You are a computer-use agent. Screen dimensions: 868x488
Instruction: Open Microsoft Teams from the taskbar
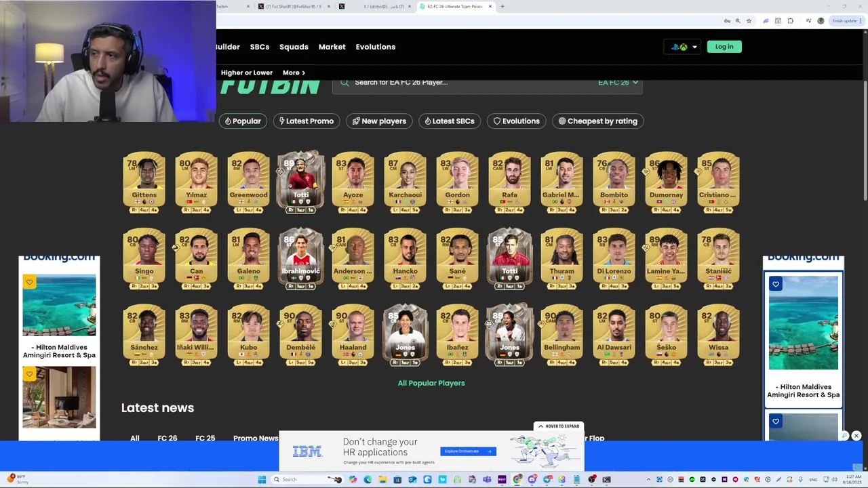pyautogui.click(x=487, y=480)
